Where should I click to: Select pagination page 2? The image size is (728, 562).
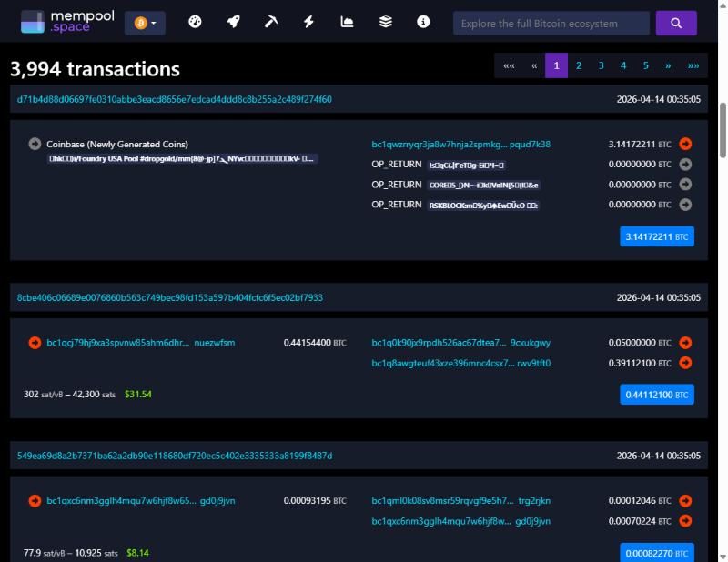pos(579,65)
